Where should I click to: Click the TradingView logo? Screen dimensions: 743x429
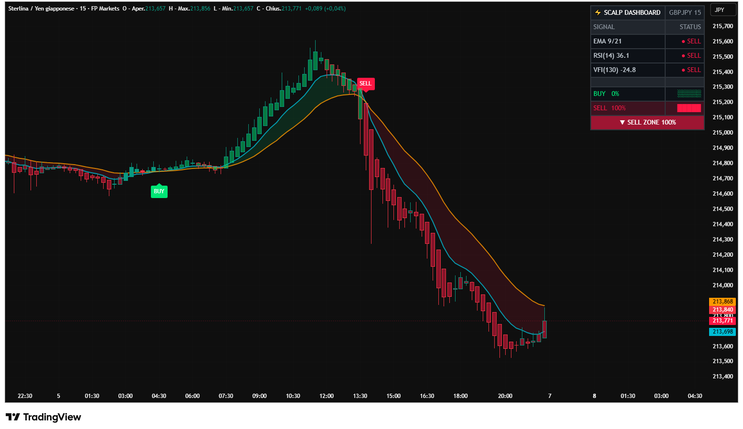point(43,417)
